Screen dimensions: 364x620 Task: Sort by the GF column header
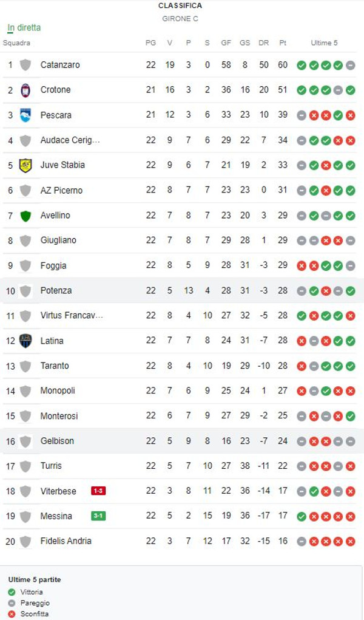[x=226, y=43]
